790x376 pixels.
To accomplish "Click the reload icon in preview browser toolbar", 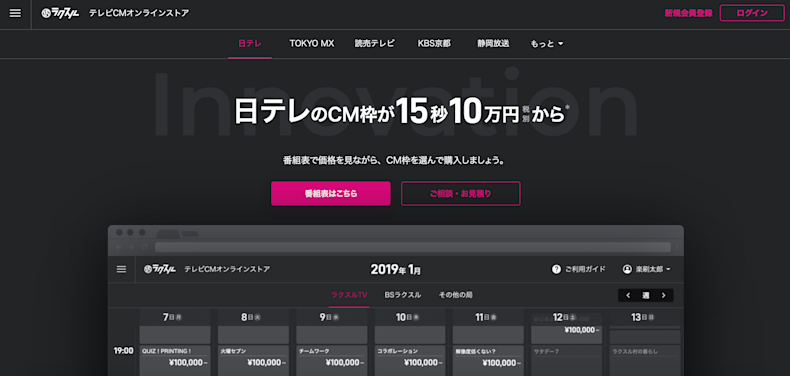I will [x=145, y=247].
